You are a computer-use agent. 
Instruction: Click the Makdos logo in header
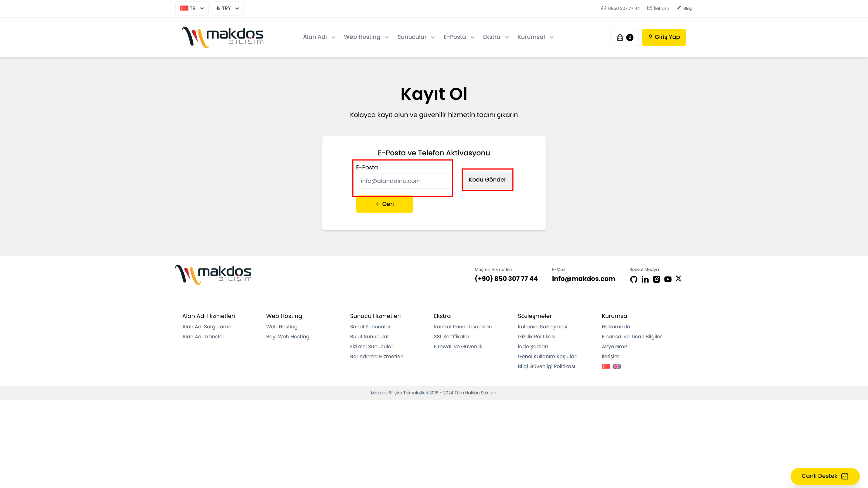(223, 37)
